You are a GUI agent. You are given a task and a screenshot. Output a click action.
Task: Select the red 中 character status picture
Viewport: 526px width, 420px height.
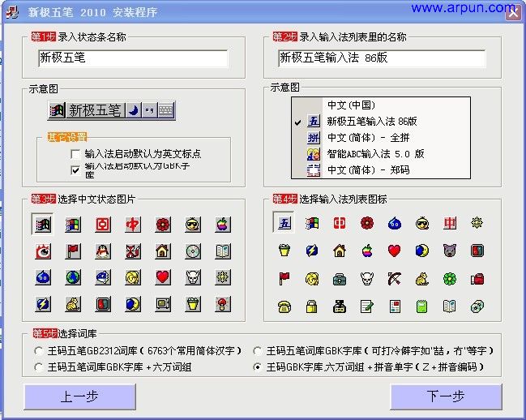click(133, 225)
